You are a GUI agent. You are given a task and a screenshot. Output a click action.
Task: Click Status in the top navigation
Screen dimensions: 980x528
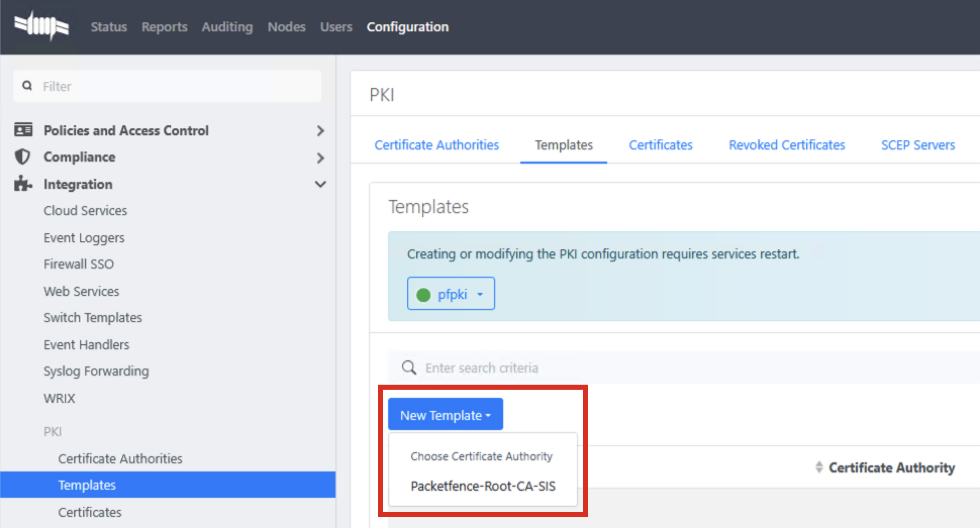[x=108, y=27]
